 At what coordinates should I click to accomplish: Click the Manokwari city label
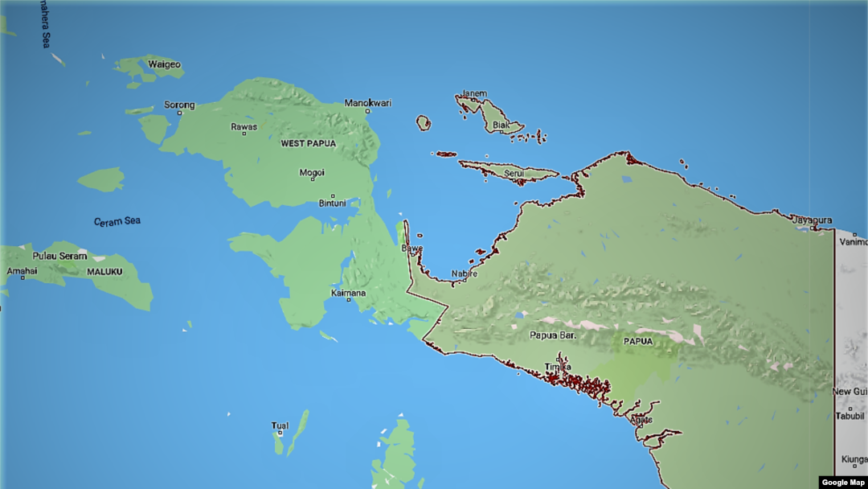[367, 102]
